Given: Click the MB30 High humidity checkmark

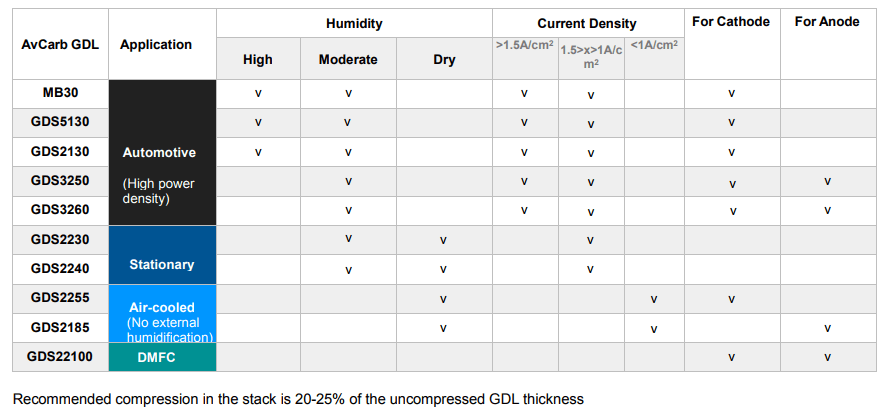Looking at the screenshot, I should 258,93.
